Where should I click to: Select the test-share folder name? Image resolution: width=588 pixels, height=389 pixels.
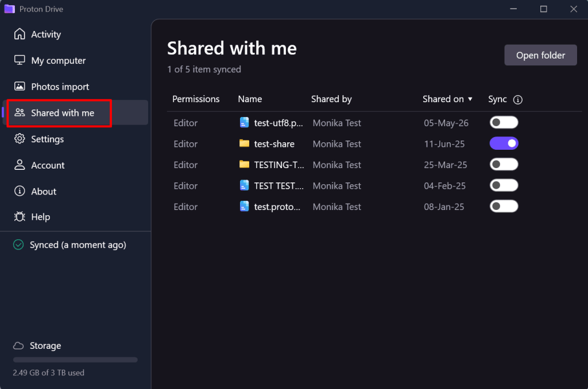point(274,144)
